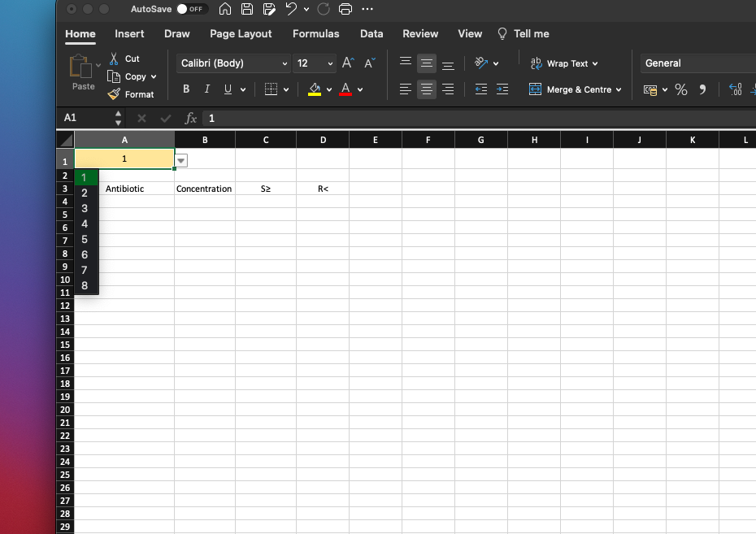Viewport: 756px width, 534px height.
Task: Open Merge & Centre dropdown arrow
Action: point(619,89)
